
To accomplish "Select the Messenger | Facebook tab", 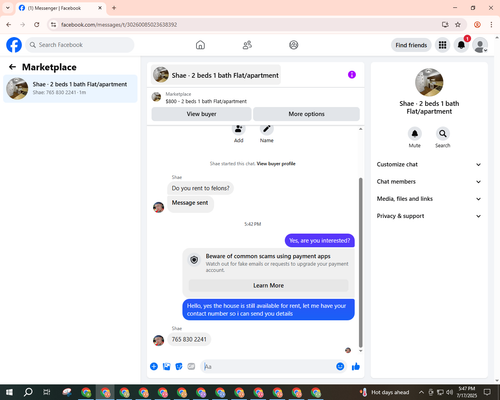I will (61, 8).
